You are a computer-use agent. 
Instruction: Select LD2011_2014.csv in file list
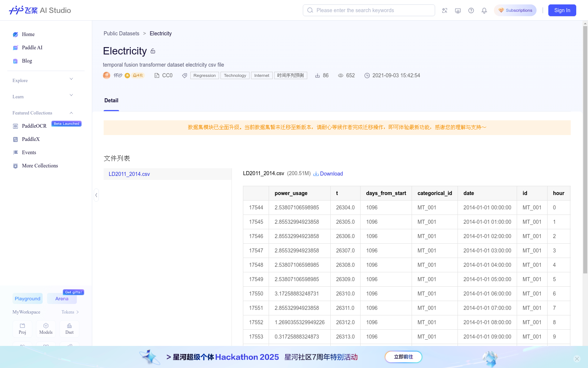click(168, 174)
